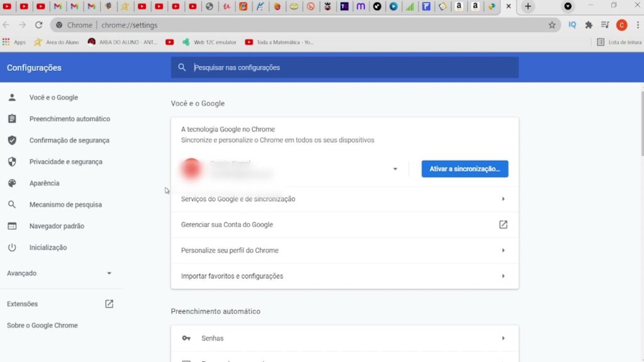Open 'Serviços do Google e de sincronização'

click(x=345, y=199)
